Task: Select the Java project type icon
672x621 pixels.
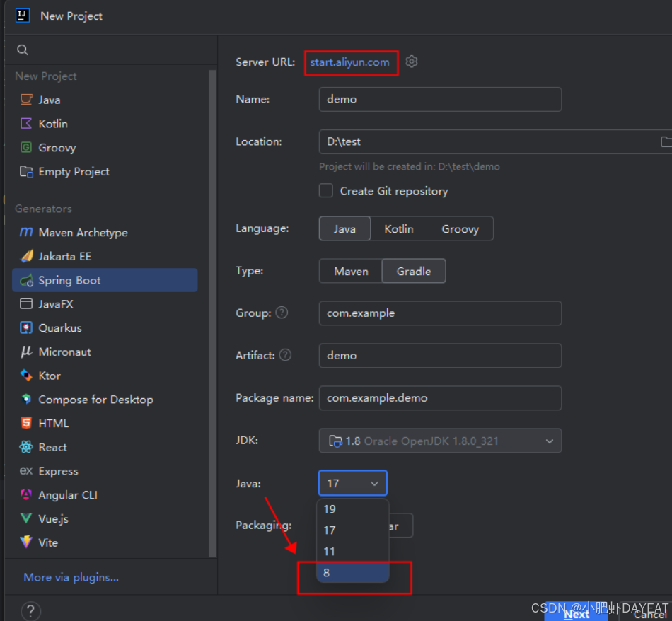Action: pos(26,100)
